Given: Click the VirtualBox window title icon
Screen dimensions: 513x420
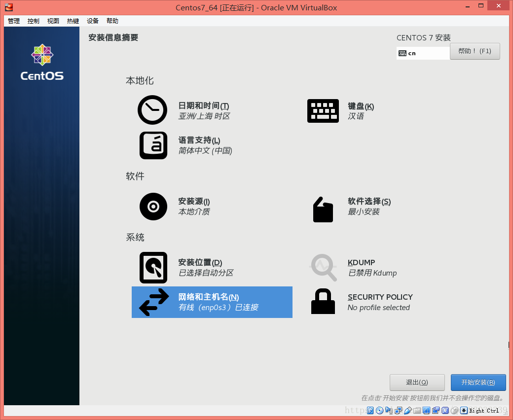Looking at the screenshot, I should coord(9,7).
